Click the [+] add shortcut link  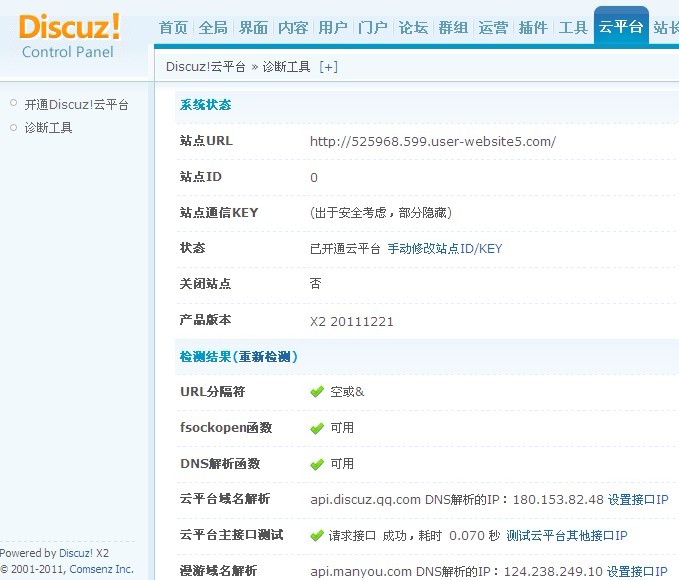click(x=328, y=67)
